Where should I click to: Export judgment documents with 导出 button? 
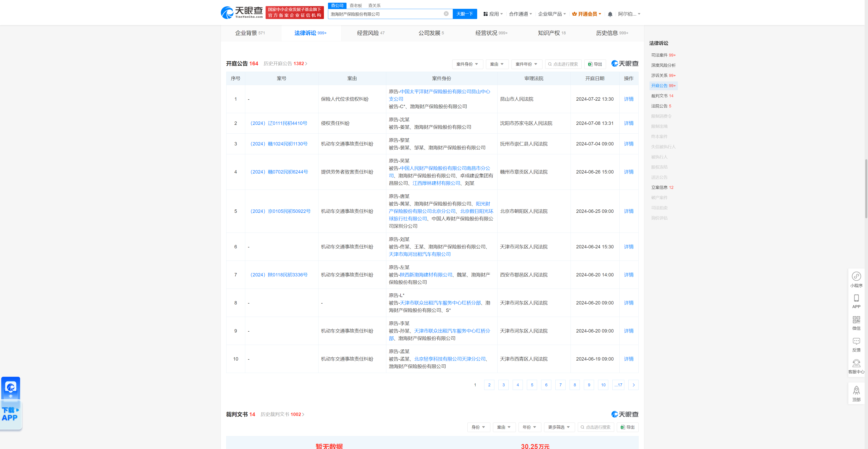pos(627,427)
